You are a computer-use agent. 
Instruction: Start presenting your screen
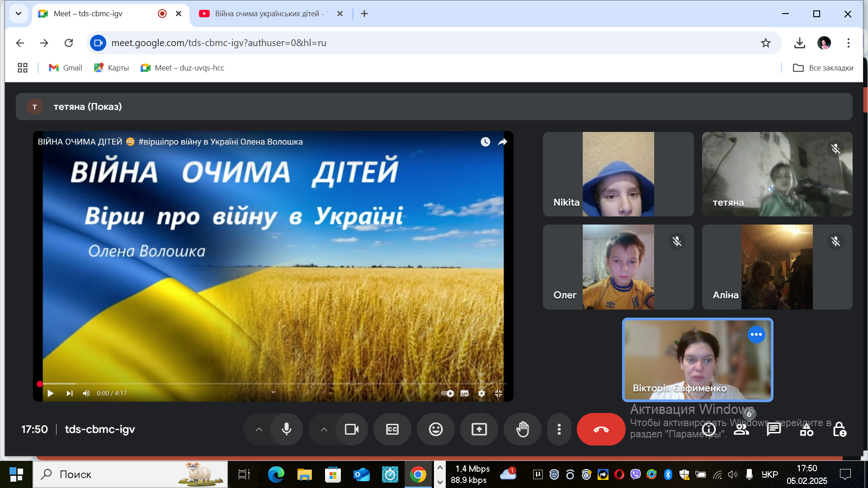coord(479,429)
